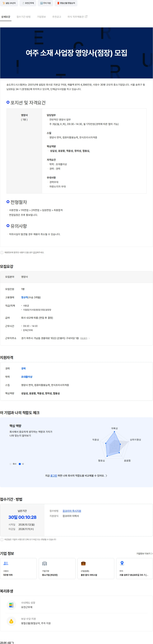The width and height of the screenshot is (153, 644).
Task: Go to the 추천공고 tab
Action: (x=57, y=17)
